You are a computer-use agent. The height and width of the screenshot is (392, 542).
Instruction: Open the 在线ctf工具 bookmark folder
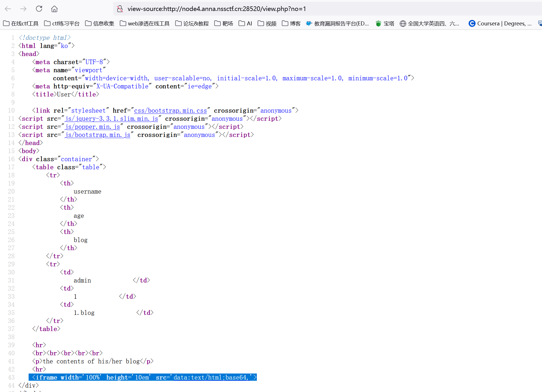point(21,23)
